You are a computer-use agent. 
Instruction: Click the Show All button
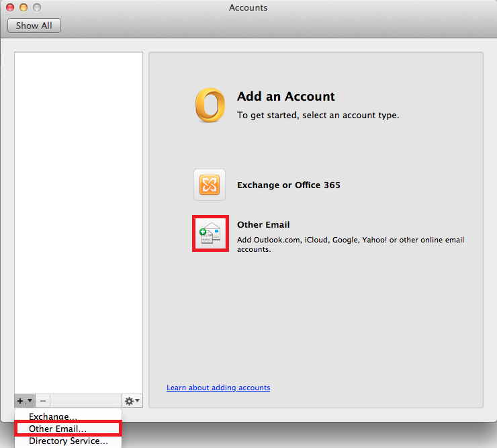(34, 26)
